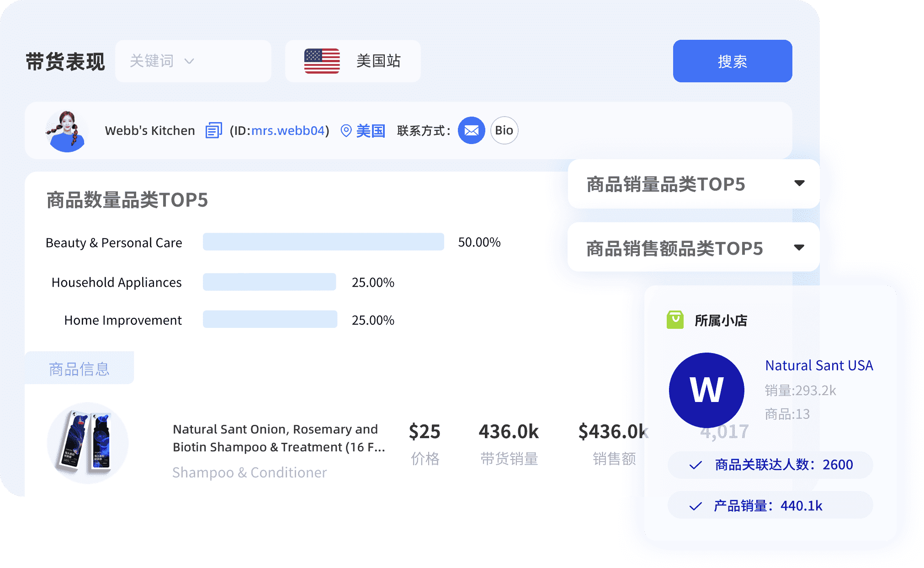The width and height of the screenshot is (924, 568).
Task: Select the 商品信息 tab
Action: coord(79,369)
